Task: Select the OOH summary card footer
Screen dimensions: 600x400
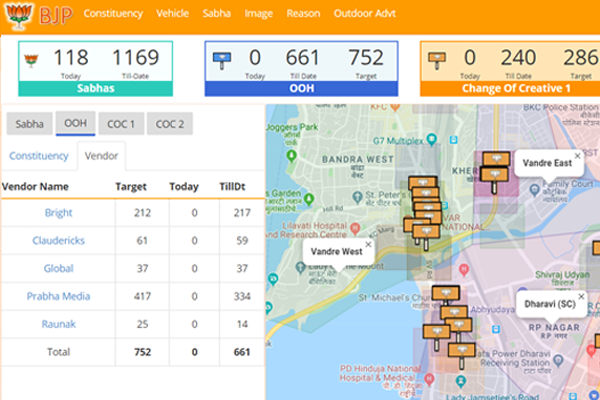Action: pyautogui.click(x=302, y=88)
